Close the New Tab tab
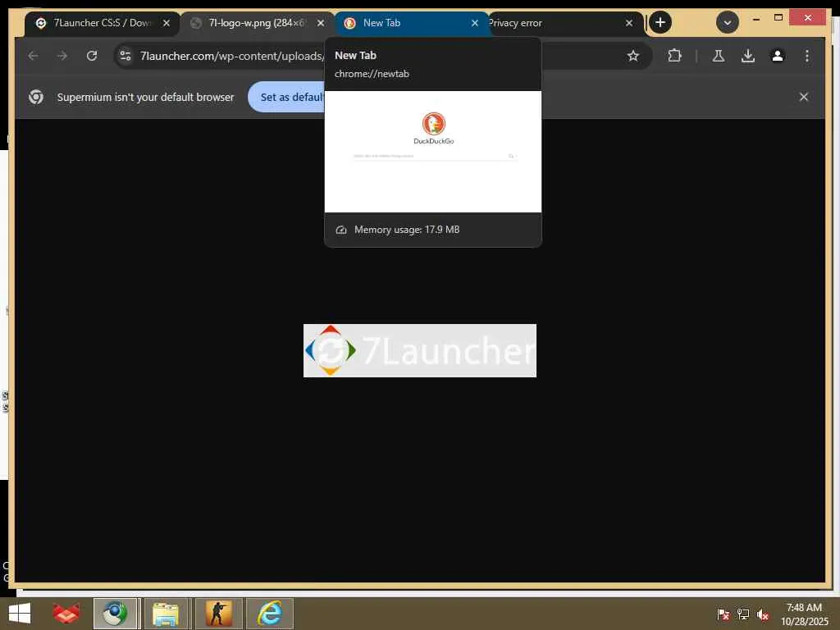This screenshot has width=840, height=630. pos(475,23)
